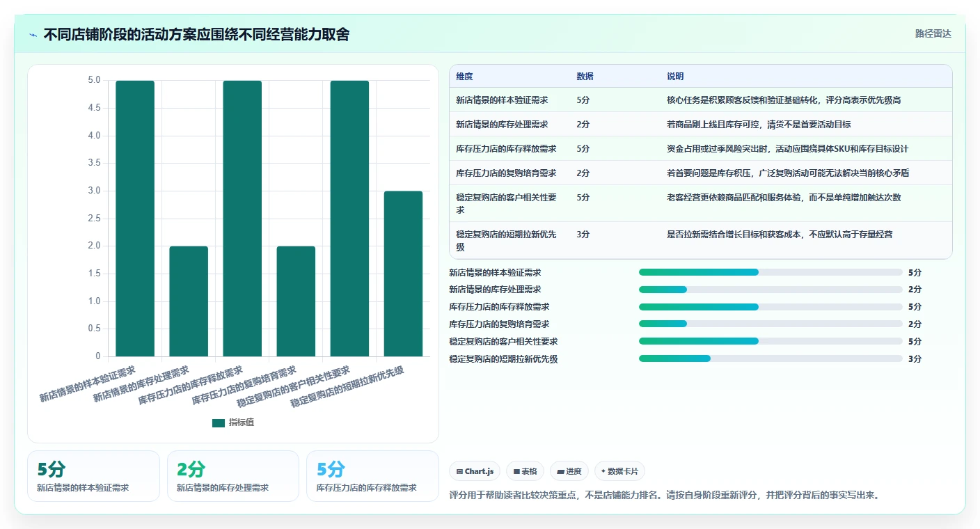Open the 5分 新店情景的样本验证需求 card
Viewport: 980px width, 529px height.
pos(93,476)
